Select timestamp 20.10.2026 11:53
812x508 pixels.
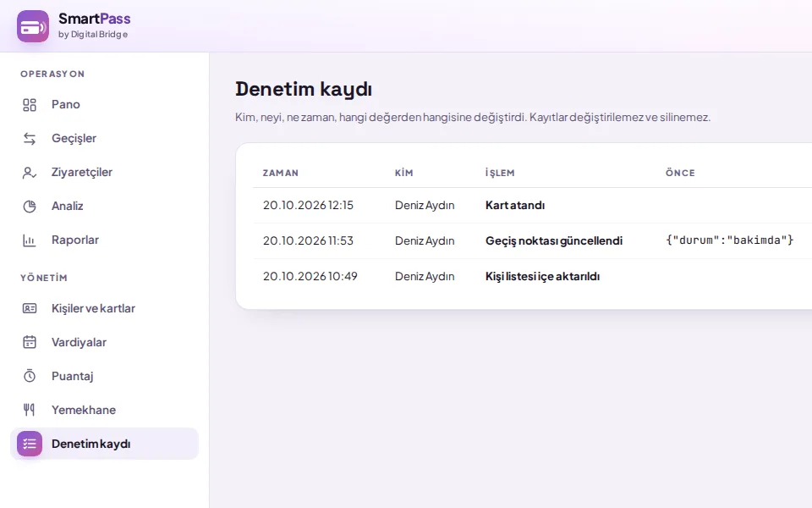click(308, 241)
